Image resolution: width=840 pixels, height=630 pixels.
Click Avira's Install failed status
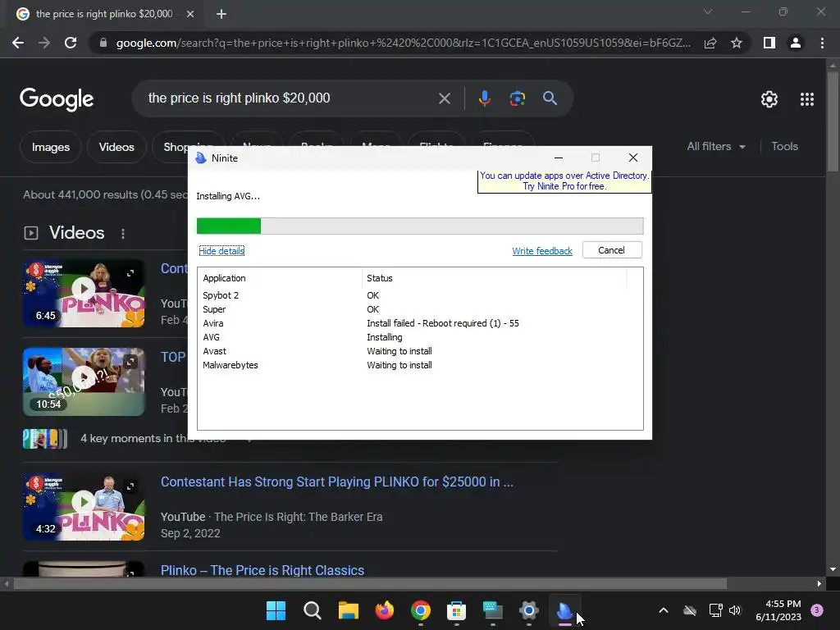(x=442, y=323)
